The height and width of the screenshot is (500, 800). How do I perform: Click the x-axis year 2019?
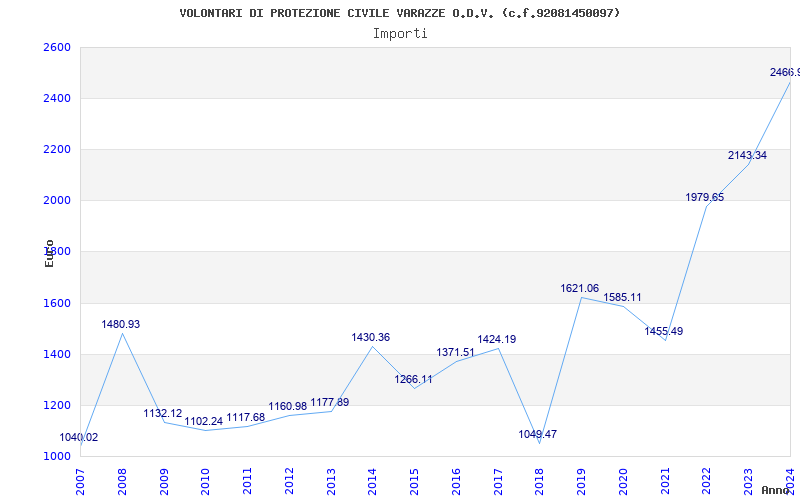point(582,482)
